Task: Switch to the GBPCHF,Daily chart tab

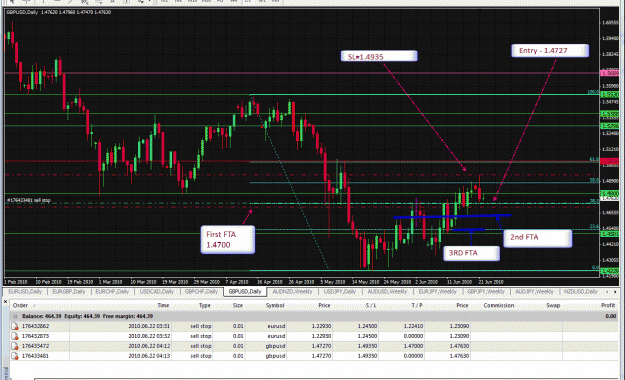Action: [201, 292]
